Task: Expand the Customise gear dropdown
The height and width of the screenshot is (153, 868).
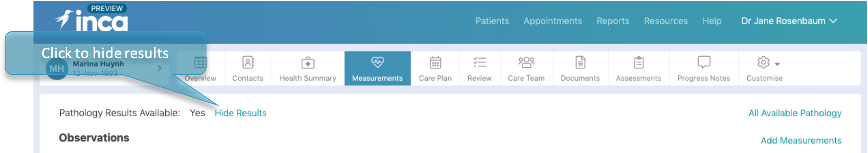Action: pyautogui.click(x=768, y=63)
